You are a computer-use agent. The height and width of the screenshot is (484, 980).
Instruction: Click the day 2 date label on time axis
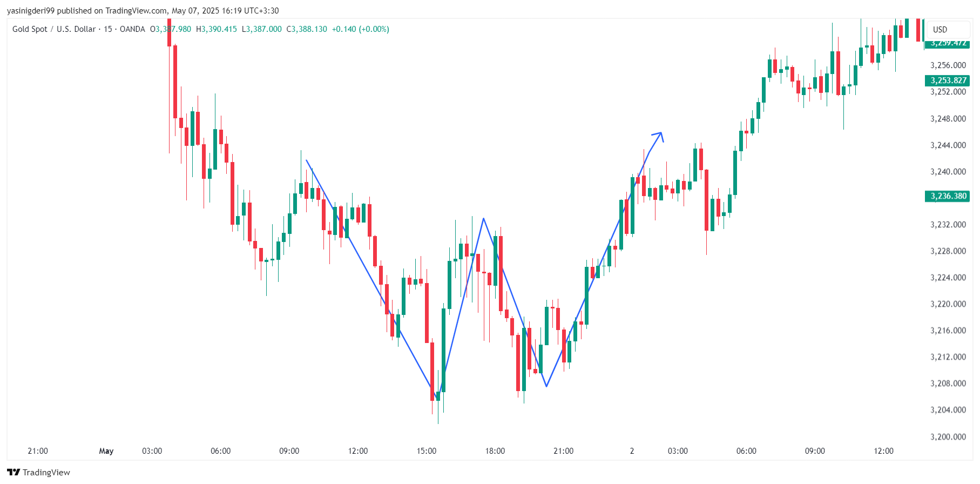[x=632, y=451]
